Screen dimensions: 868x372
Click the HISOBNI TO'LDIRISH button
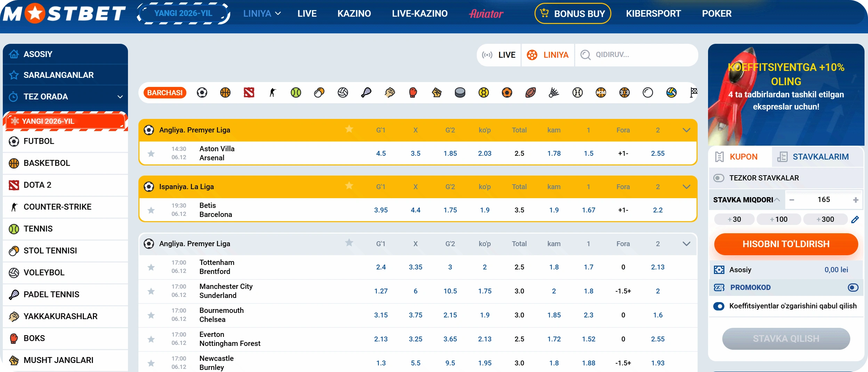[786, 244]
